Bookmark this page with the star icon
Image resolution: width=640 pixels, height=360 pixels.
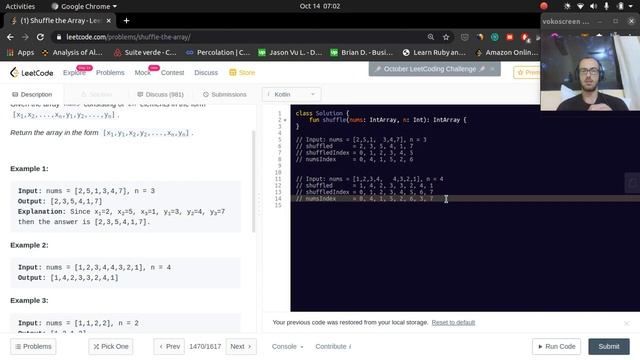(x=446, y=37)
